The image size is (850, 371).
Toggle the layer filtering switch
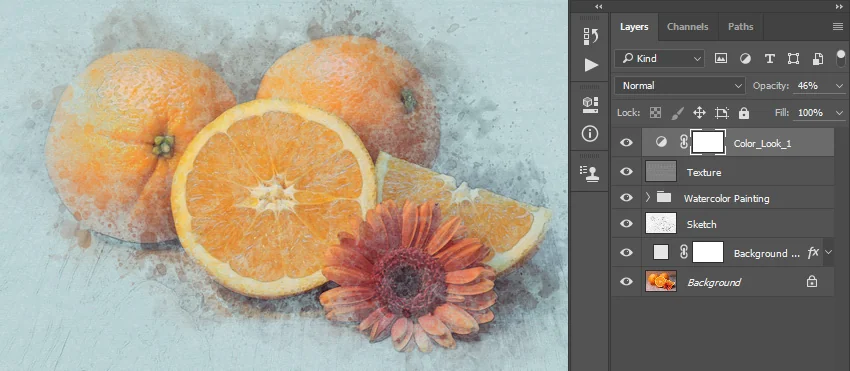[x=841, y=58]
